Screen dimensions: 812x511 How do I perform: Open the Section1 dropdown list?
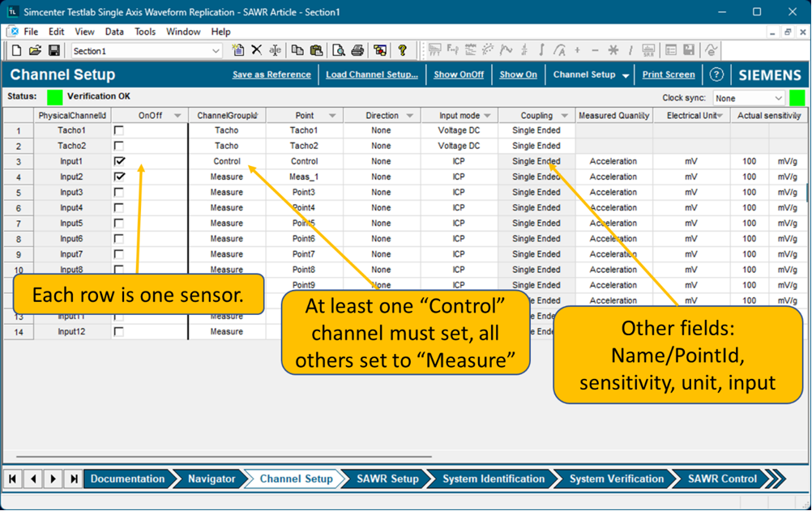(216, 51)
